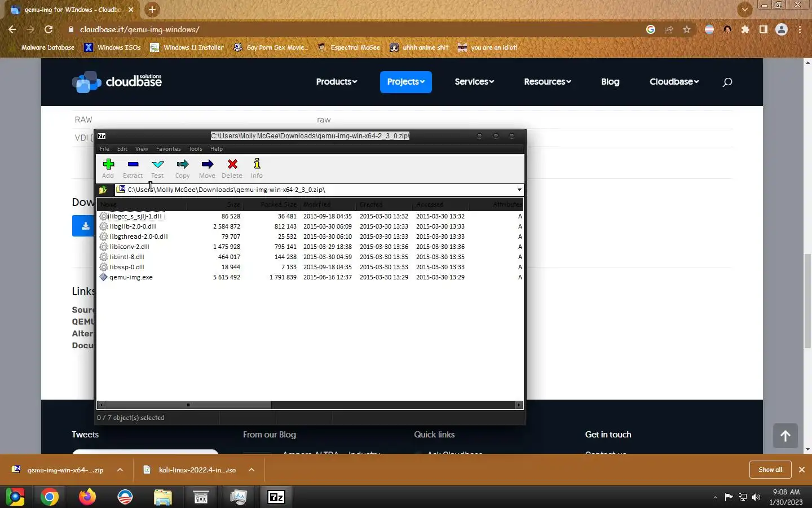This screenshot has height=508, width=812.
Task: Open the Windows 11 Installer bookmark
Action: 187,47
